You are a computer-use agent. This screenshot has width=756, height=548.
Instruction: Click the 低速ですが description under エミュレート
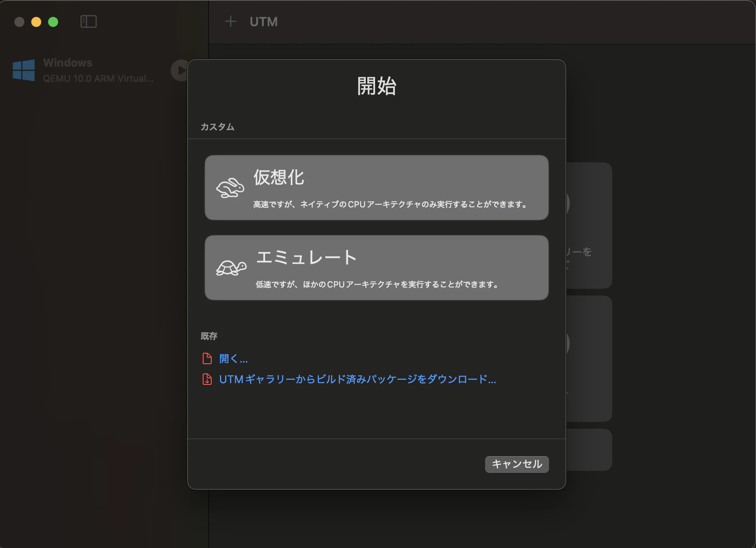click(x=377, y=285)
